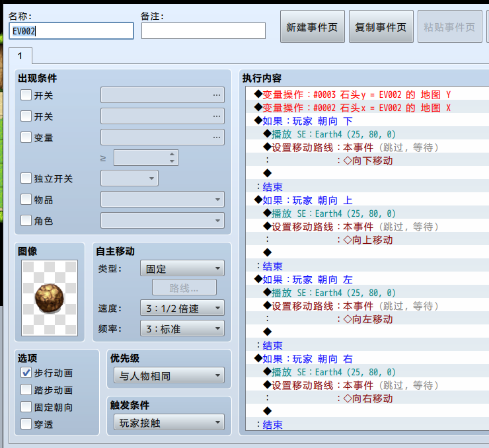
Task: Select the 如果：玩家 朝向 上 line
Action: point(367,200)
